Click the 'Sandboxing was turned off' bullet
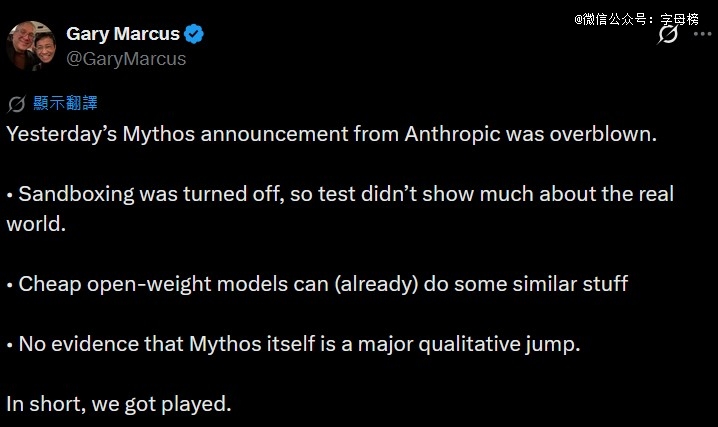Image resolution: width=718 pixels, height=427 pixels. (150, 194)
